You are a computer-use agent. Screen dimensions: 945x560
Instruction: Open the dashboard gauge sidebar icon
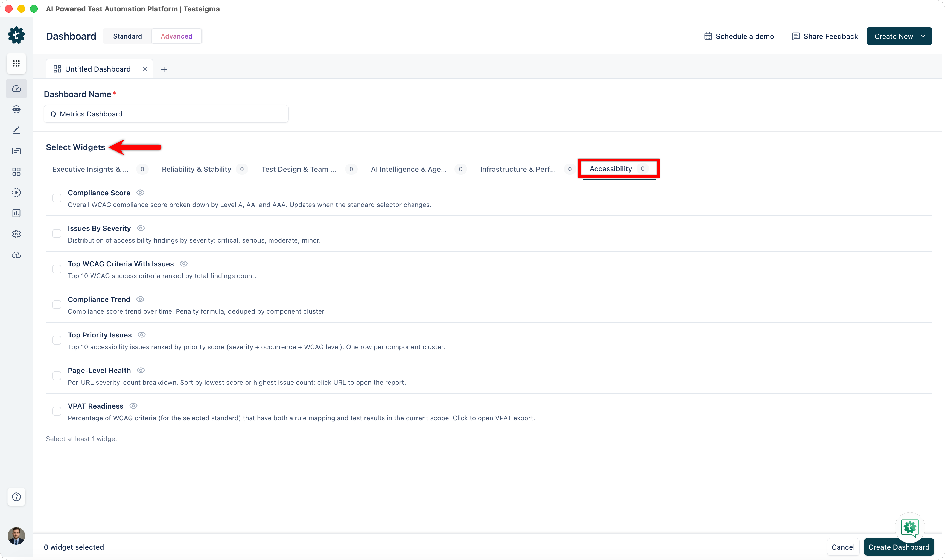pos(16,89)
